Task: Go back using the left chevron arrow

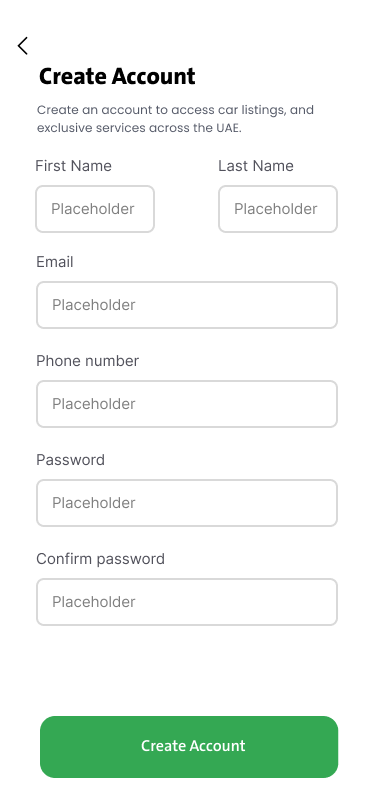Action: pos(22,46)
